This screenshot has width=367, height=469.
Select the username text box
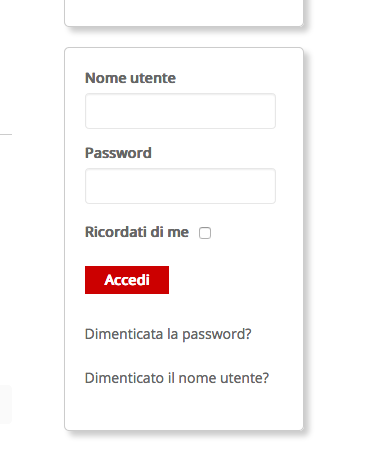(180, 111)
